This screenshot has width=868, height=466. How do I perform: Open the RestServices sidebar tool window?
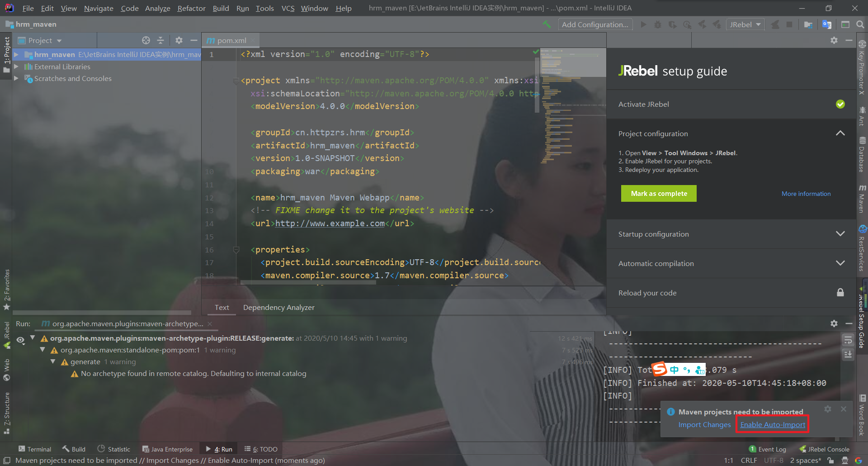pos(862,248)
